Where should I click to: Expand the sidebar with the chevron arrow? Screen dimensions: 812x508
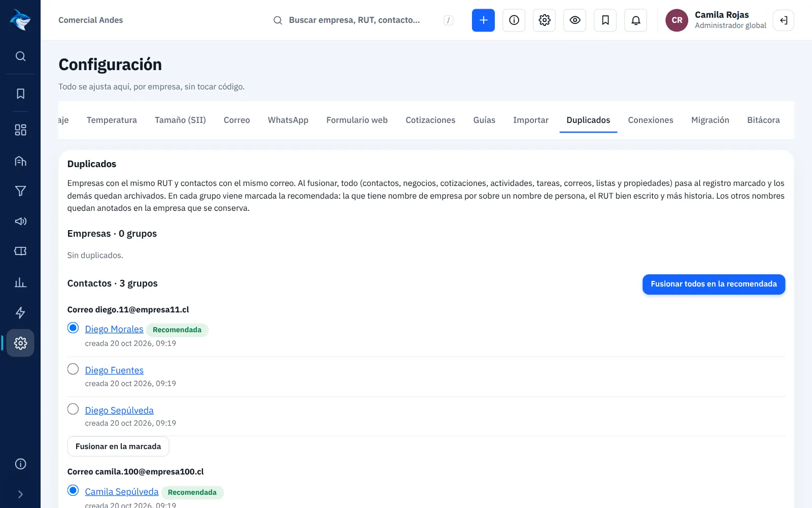(20, 494)
